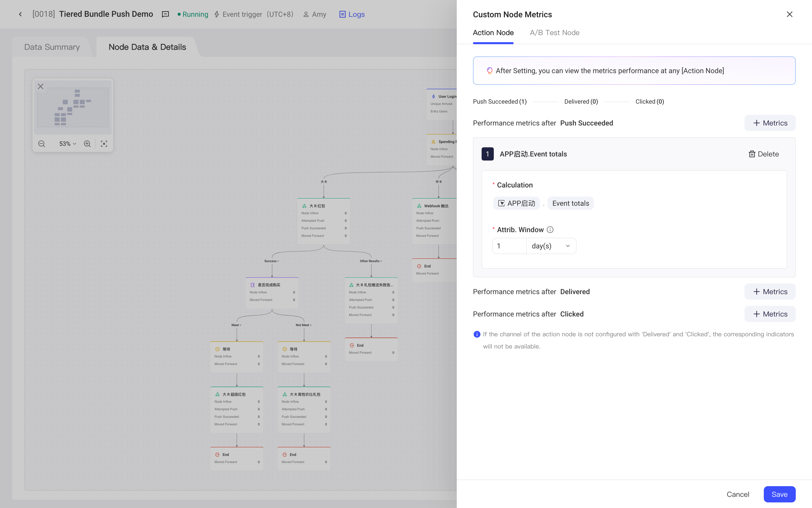This screenshot has height=508, width=812.
Task: Switch to the A/B Test Node tab
Action: [x=554, y=33]
